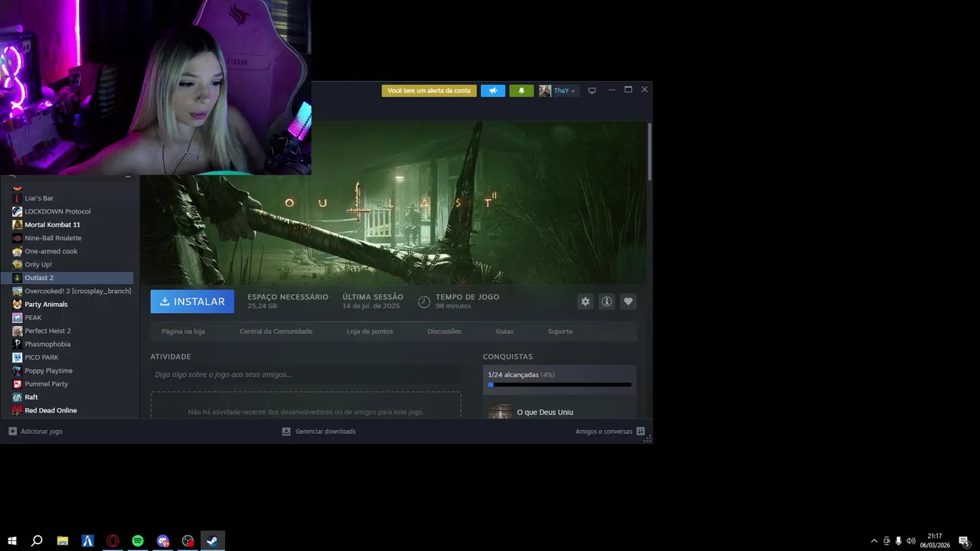Click the Red Dead Online game icon
This screenshot has width=980, height=551.
point(17,410)
